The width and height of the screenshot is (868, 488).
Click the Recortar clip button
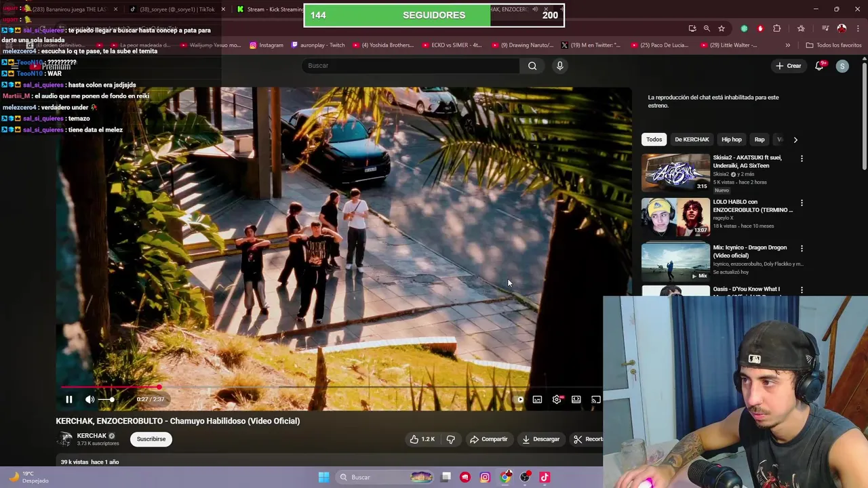[x=587, y=439]
